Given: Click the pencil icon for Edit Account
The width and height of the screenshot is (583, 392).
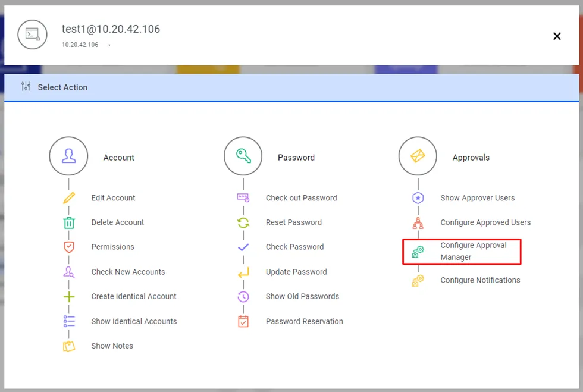Looking at the screenshot, I should click(x=69, y=198).
